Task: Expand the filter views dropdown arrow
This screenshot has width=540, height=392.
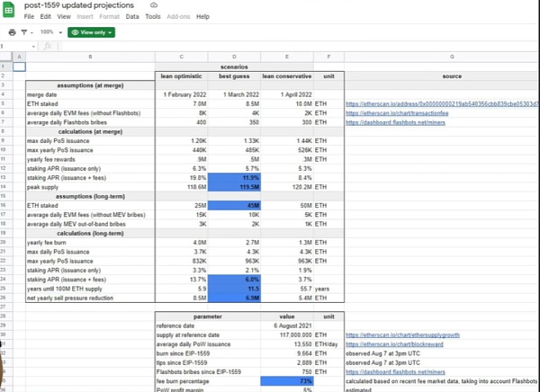Action: (x=32, y=32)
